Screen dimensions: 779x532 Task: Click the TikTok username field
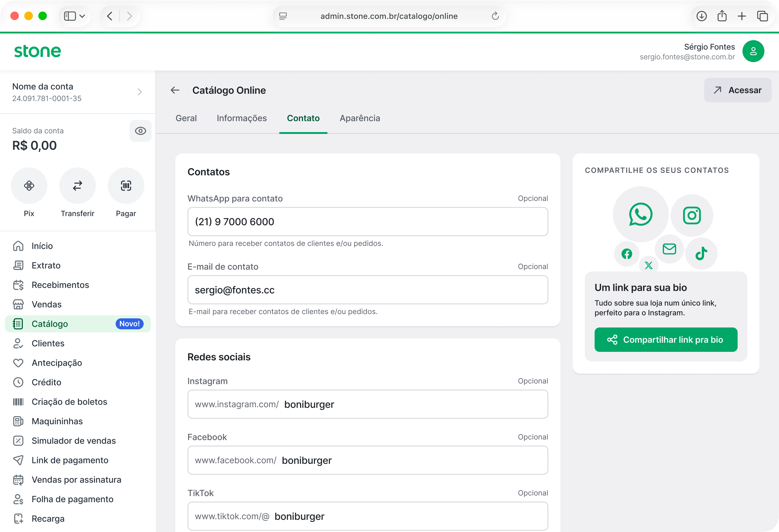pos(368,516)
